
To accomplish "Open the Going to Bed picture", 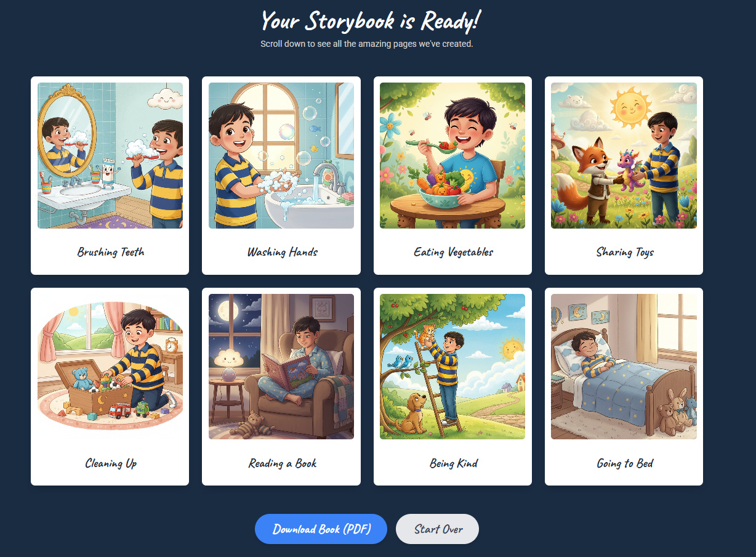I will [x=624, y=367].
